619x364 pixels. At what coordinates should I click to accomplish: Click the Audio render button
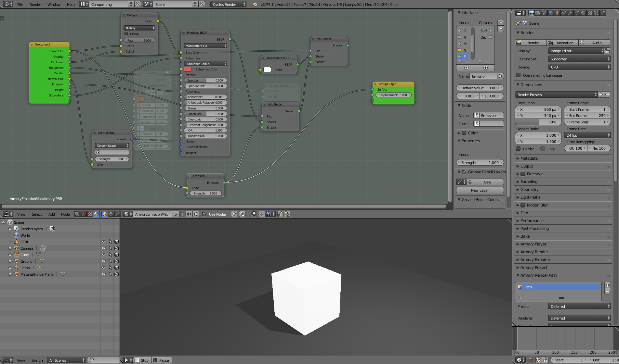pyautogui.click(x=595, y=43)
